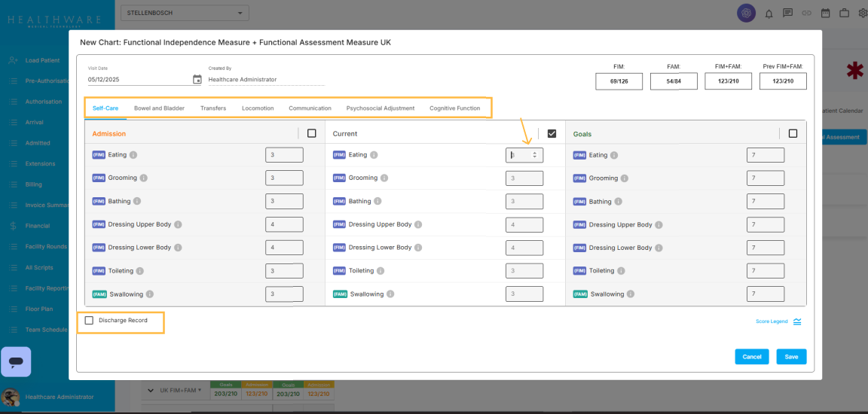Uncheck the Current column checkbox
Image resolution: width=868 pixels, height=414 pixels.
pyautogui.click(x=552, y=133)
